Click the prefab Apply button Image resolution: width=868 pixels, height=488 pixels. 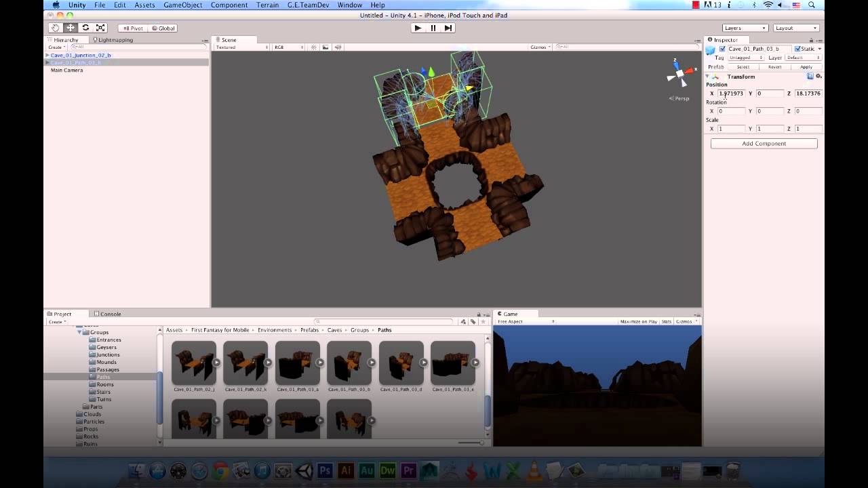pos(806,67)
